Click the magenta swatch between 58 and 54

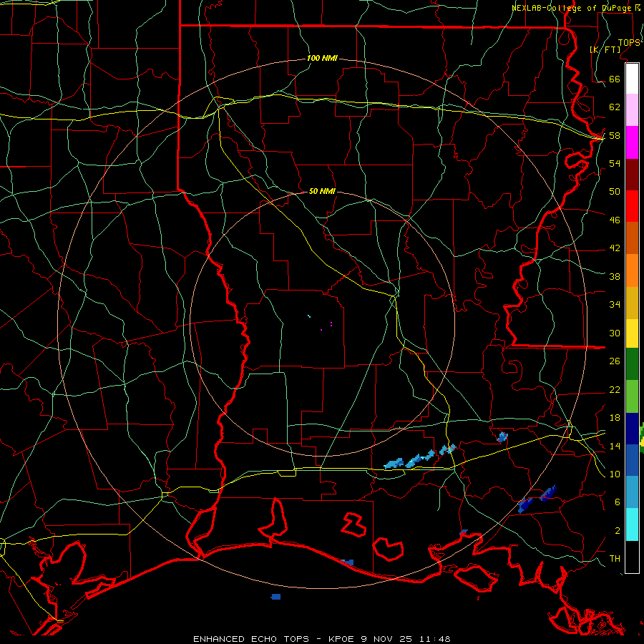tap(632, 142)
